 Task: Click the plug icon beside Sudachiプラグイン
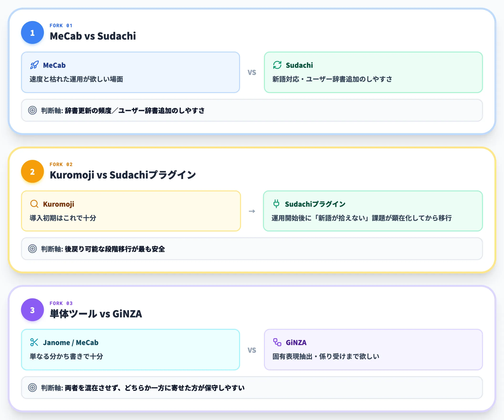tap(276, 204)
